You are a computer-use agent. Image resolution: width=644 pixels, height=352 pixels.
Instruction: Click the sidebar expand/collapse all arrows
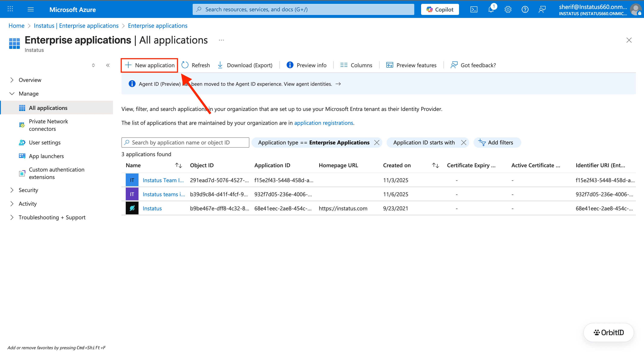[x=93, y=65]
